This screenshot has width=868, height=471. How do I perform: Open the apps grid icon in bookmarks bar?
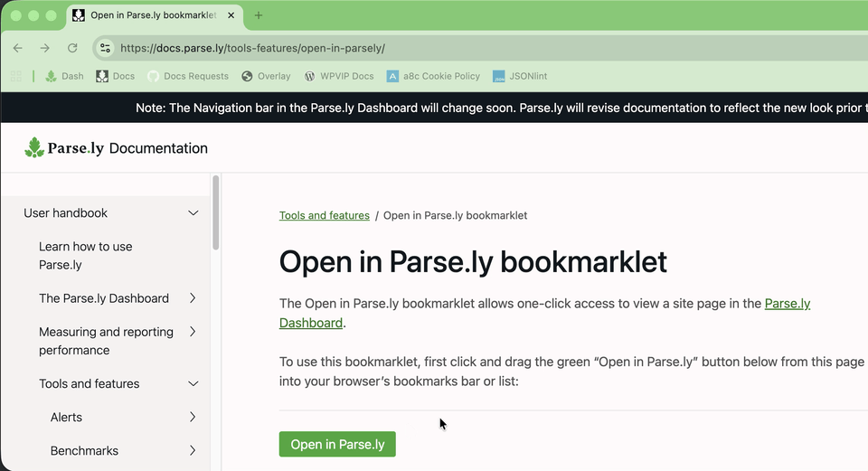coord(15,77)
